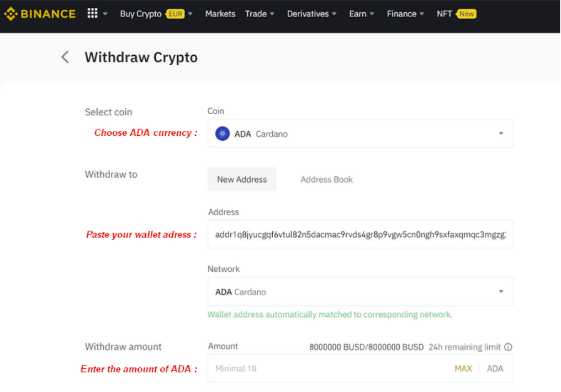Click the Withdraw to label

pyautogui.click(x=111, y=174)
